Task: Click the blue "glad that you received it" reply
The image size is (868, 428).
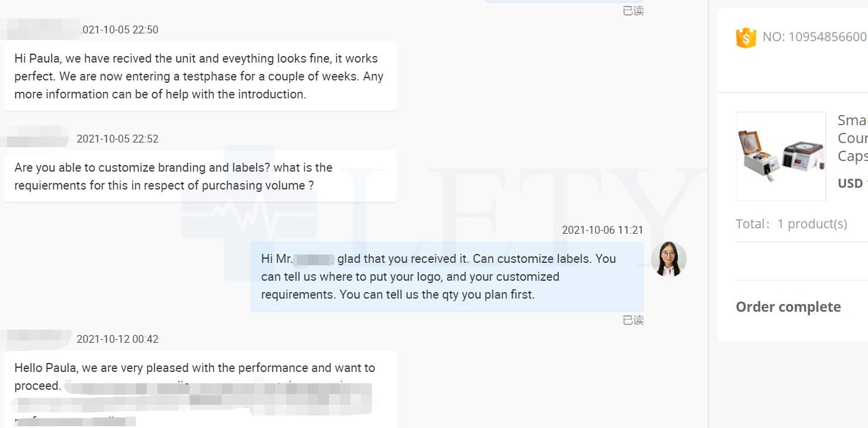Action: (x=447, y=277)
